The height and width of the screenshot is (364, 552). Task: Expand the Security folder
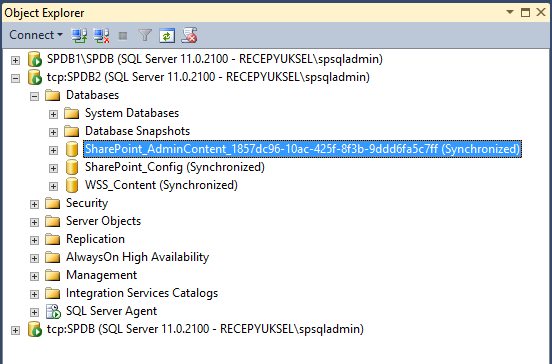[34, 204]
